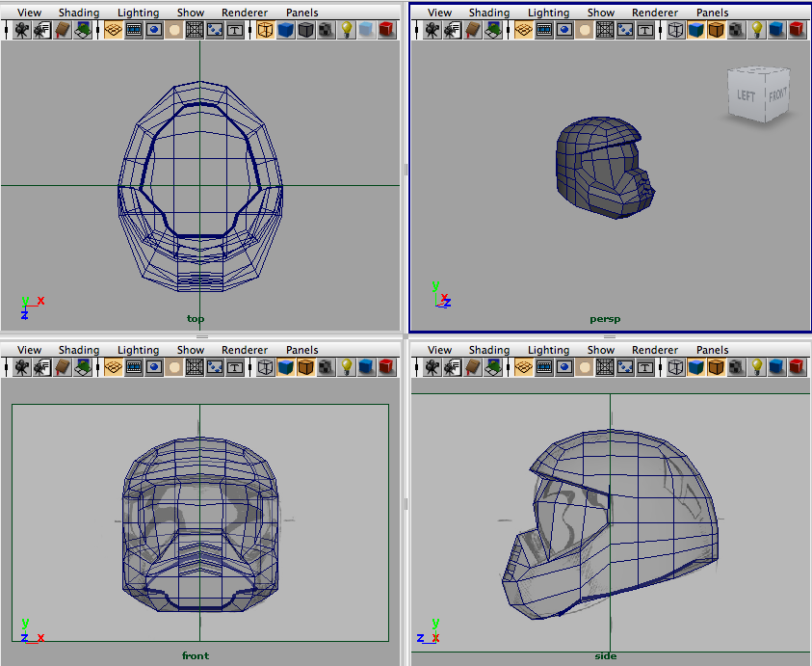Click the 'top' viewport label
The width and height of the screenshot is (812, 666).
[196, 318]
